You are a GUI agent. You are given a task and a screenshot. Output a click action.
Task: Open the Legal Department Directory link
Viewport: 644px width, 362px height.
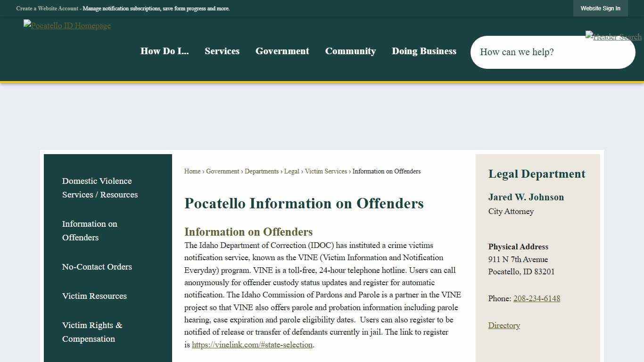(x=504, y=325)
